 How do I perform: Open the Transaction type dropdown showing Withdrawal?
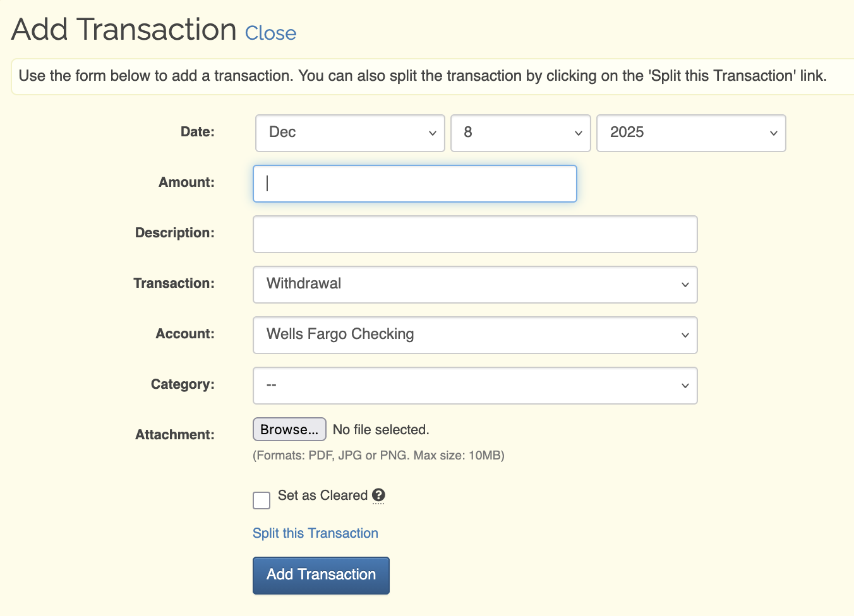[x=475, y=285]
